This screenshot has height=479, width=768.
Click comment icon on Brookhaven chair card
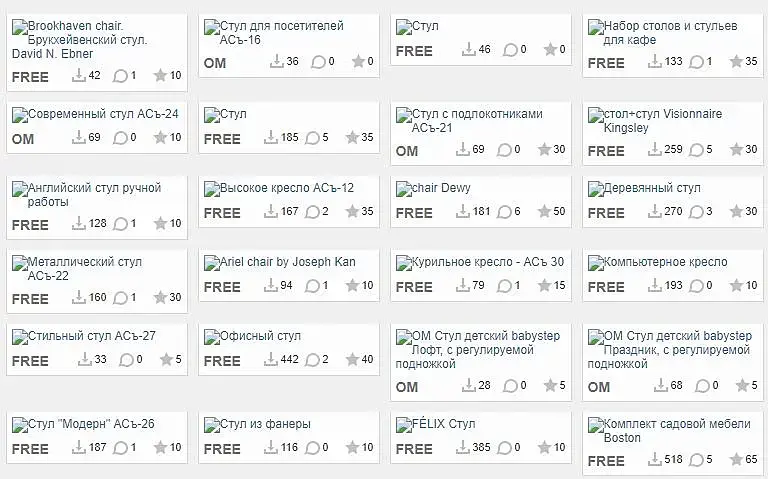tap(120, 76)
